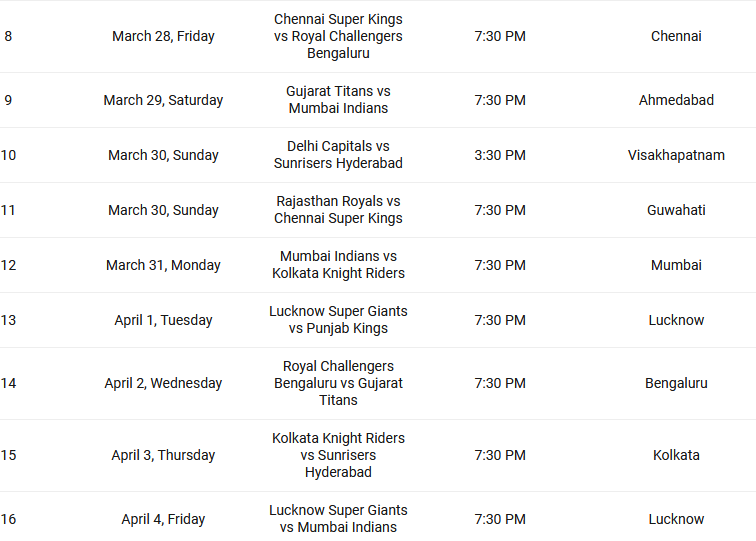Select Lucknow Super Giants vs Mumbai Indians
The image size is (756, 541).
(338, 519)
